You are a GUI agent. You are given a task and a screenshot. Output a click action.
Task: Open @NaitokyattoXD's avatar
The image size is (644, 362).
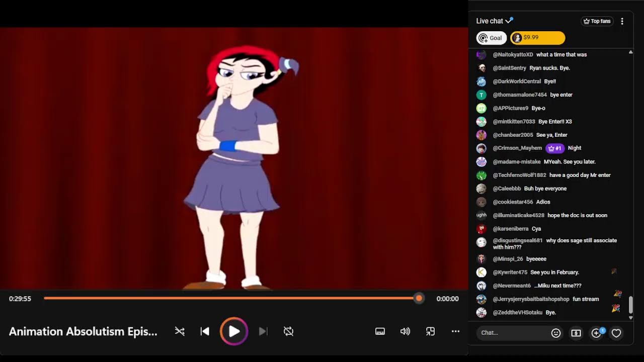[481, 54]
